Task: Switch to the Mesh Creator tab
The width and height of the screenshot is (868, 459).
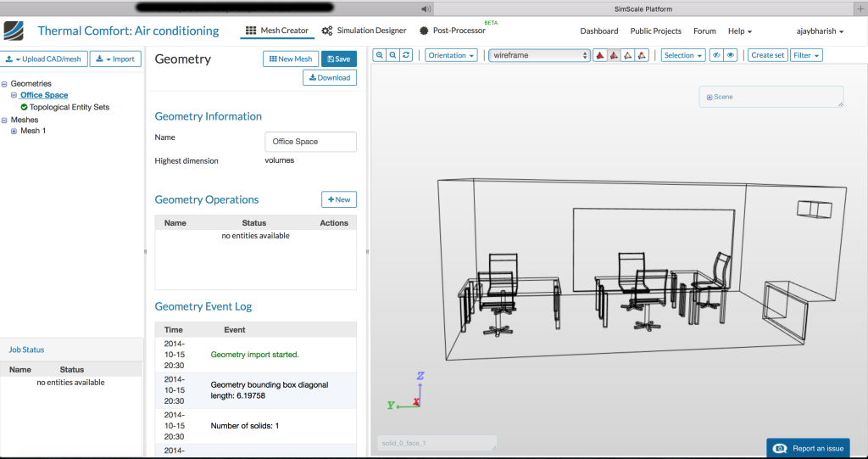Action: click(277, 31)
